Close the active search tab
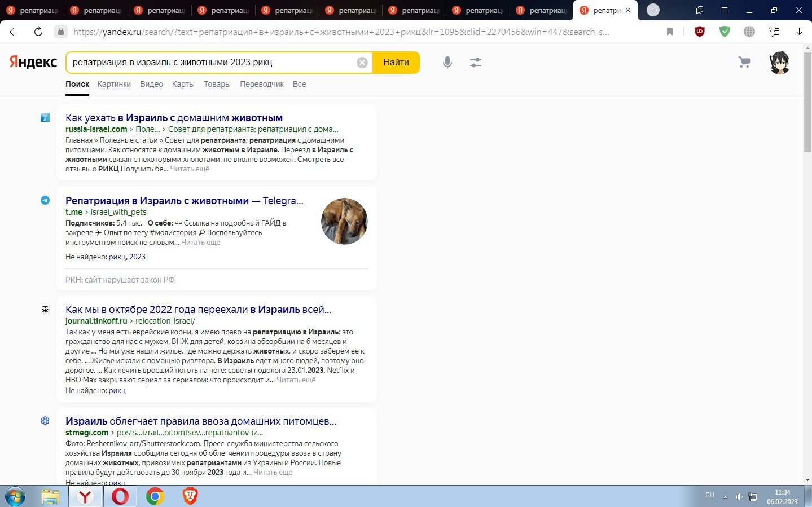The height and width of the screenshot is (507, 812). 628,10
